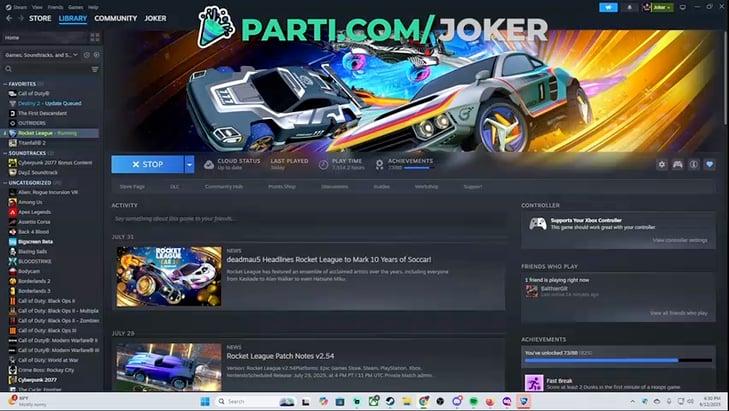Open controller configuration icon

[x=677, y=165]
